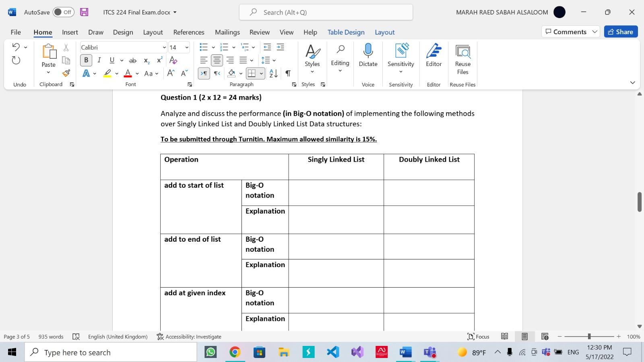Switch to Web Layout view icon

click(x=545, y=337)
